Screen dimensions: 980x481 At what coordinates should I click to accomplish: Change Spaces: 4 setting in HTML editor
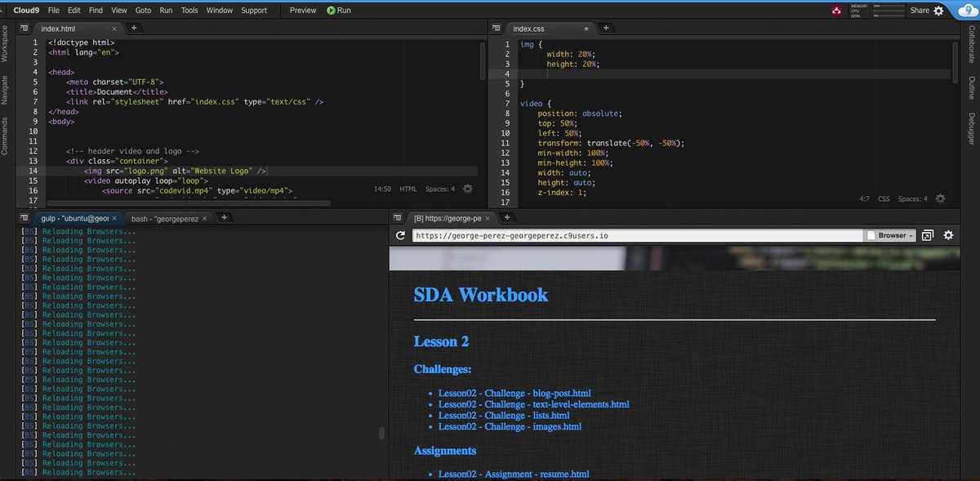point(439,189)
